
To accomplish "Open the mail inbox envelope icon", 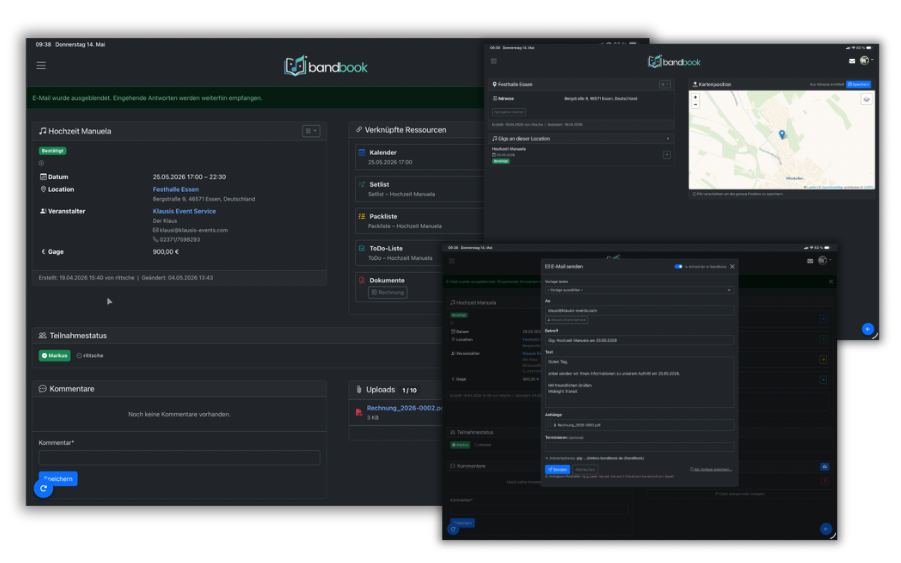I will click(x=852, y=61).
